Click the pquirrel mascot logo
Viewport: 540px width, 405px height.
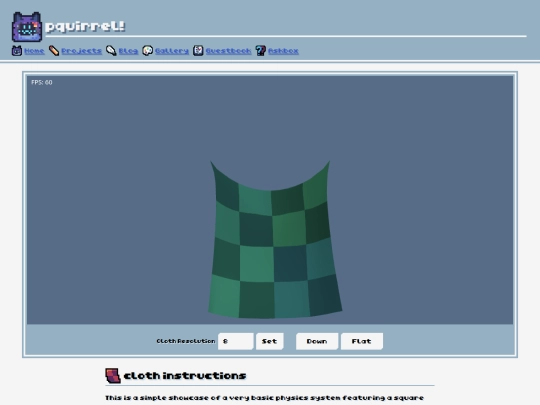pos(27,27)
